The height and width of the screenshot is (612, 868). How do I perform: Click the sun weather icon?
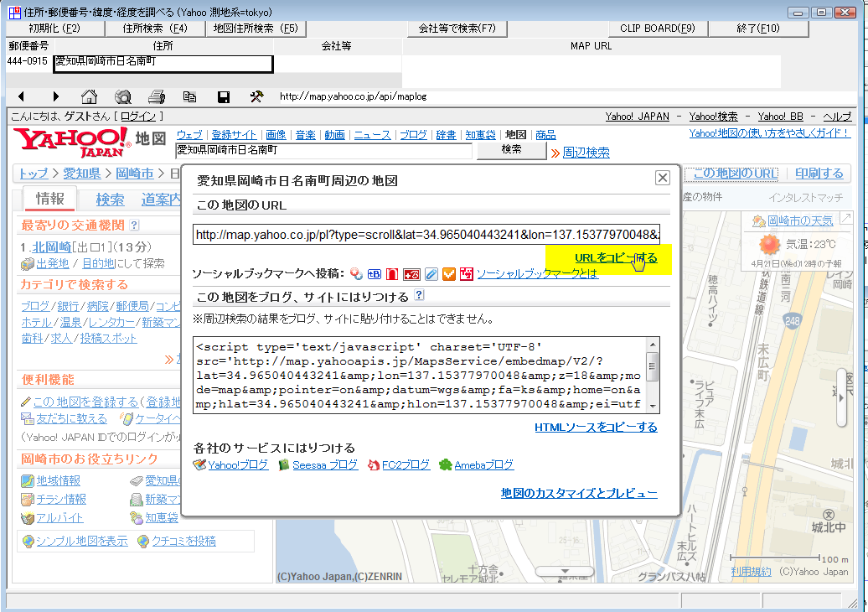769,244
